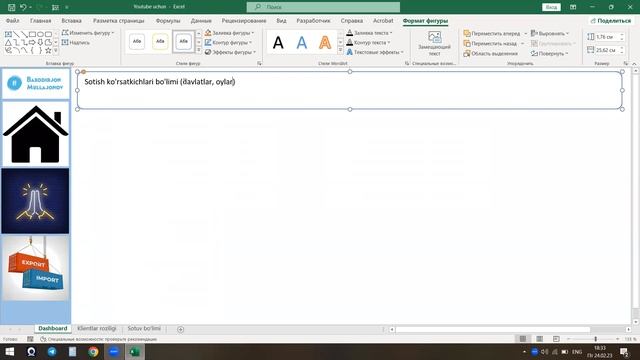Switch to the Данные ribbon tab
This screenshot has width=640, height=360.
click(201, 20)
